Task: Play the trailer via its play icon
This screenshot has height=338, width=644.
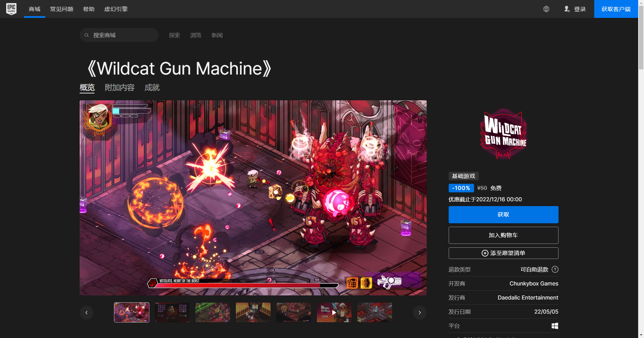Action: 334,312
